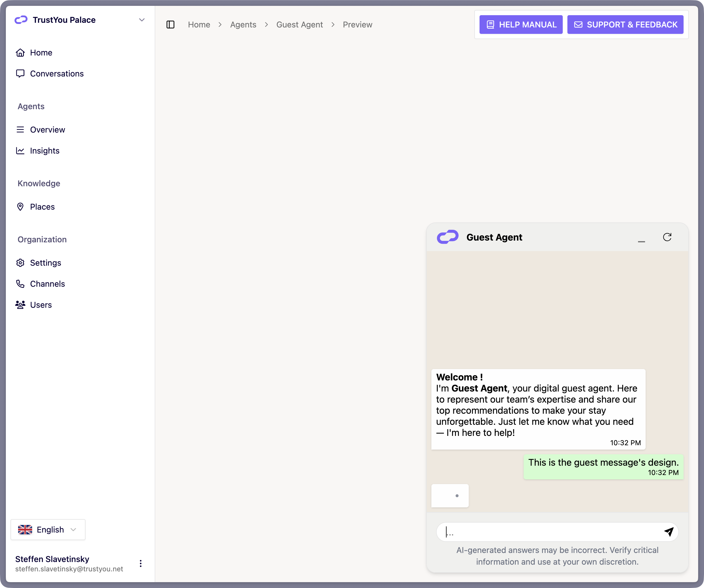Viewport: 704px width, 588px height.
Task: Click the Agents section heading
Action: [x=31, y=106]
